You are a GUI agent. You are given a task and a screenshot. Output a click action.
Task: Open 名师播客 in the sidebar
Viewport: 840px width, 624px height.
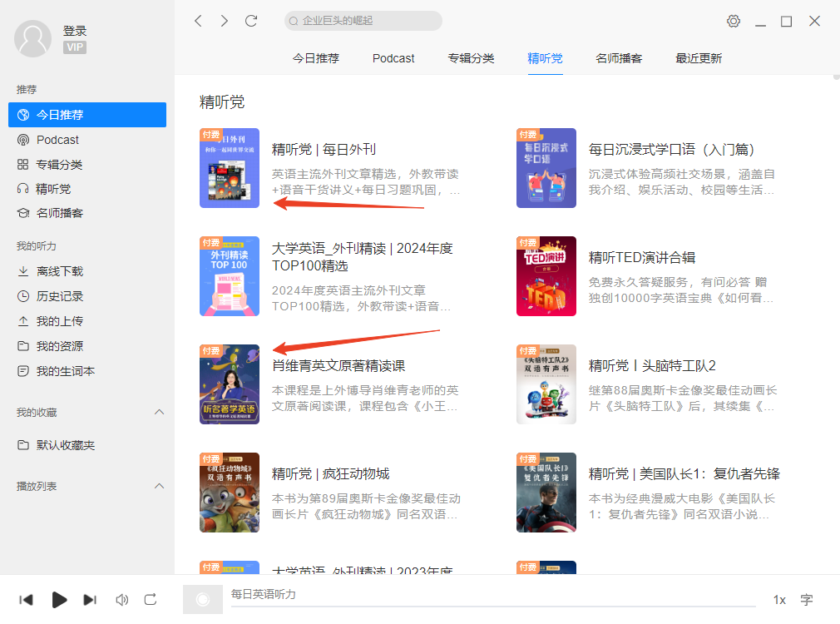pos(87,213)
